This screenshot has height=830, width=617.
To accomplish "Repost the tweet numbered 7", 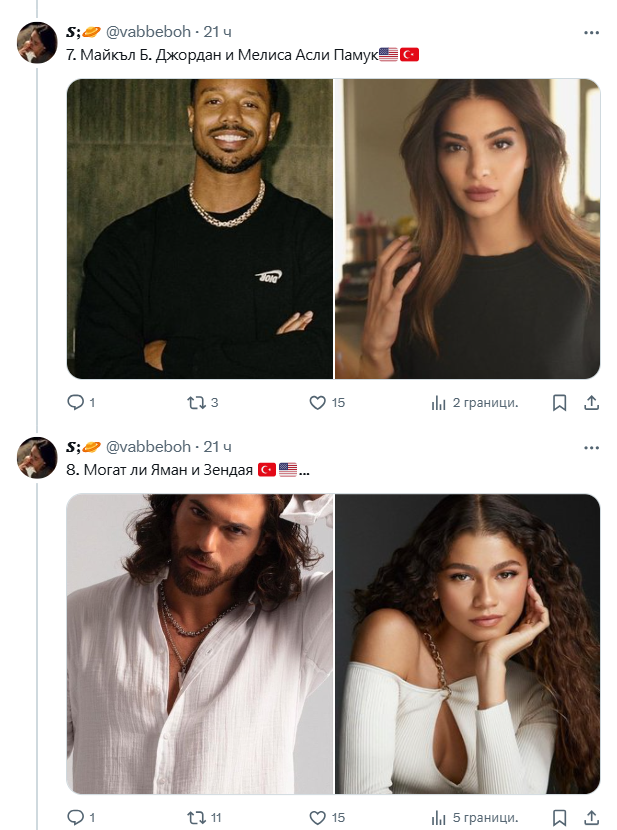I will pyautogui.click(x=196, y=402).
